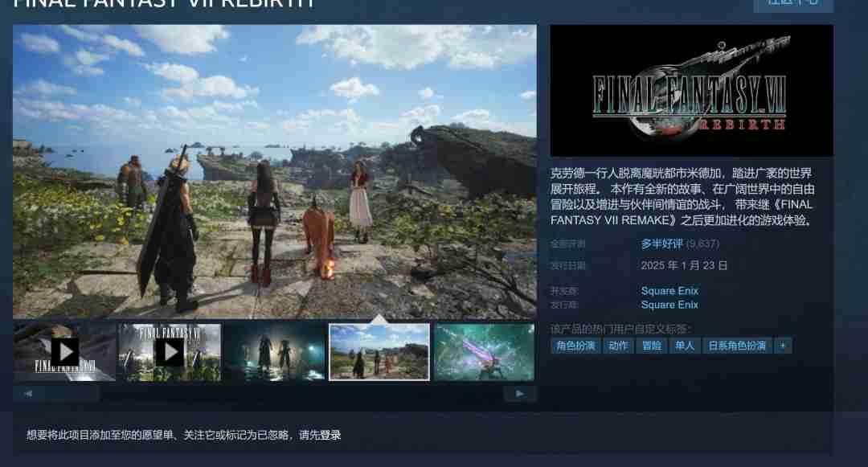Select the teal combat screenshot thumbnail
This screenshot has height=467, width=868.
point(484,352)
